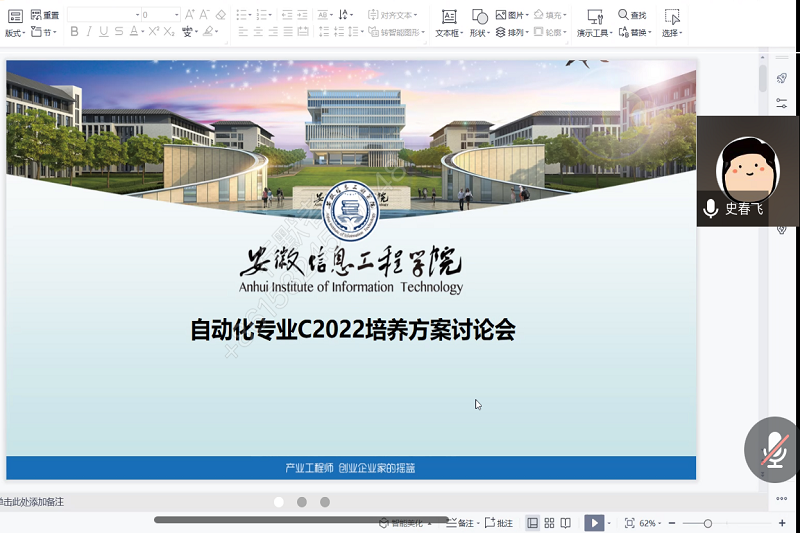This screenshot has height=533, width=800.
Task: Toggle subscript formatting
Action: point(169,32)
